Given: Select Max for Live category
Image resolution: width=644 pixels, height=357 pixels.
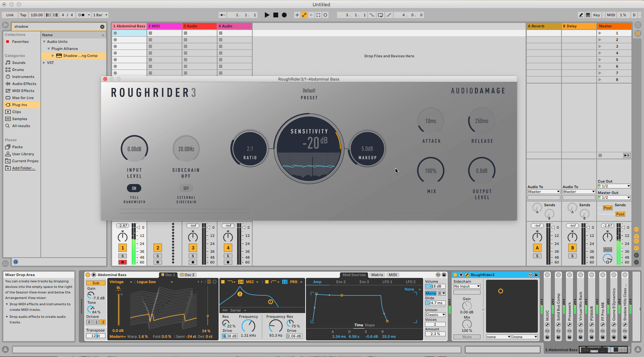Looking at the screenshot, I should pyautogui.click(x=23, y=98).
